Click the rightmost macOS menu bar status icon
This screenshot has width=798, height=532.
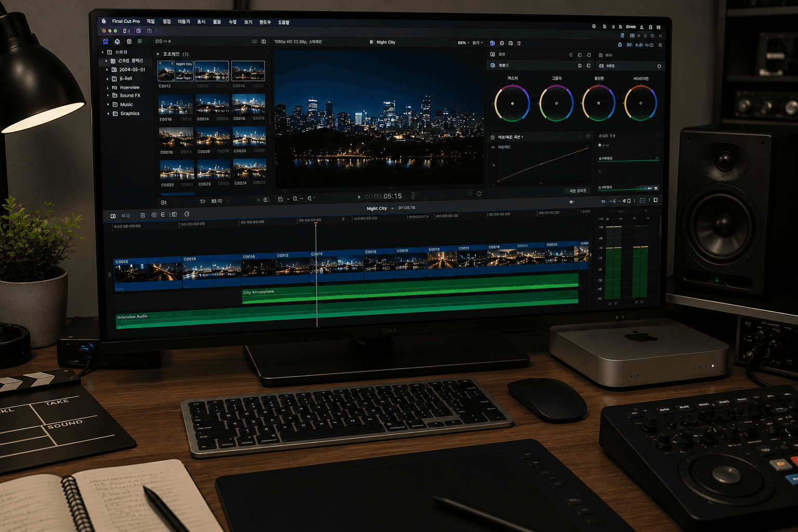point(659,27)
